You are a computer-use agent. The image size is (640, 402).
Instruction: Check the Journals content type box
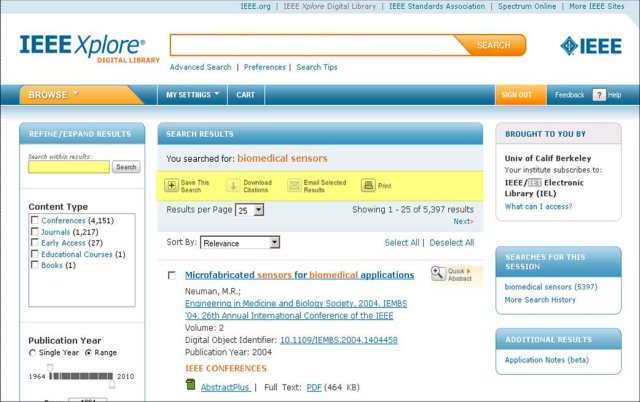pos(35,231)
